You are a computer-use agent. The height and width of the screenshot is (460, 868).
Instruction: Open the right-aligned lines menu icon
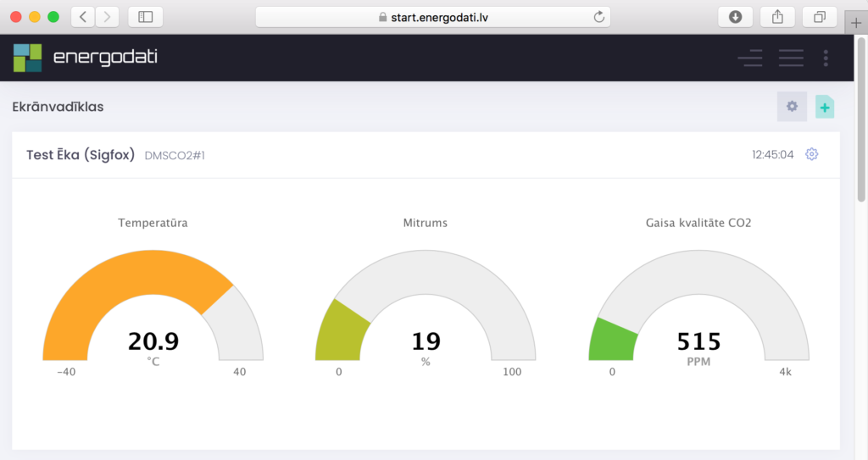click(x=750, y=58)
